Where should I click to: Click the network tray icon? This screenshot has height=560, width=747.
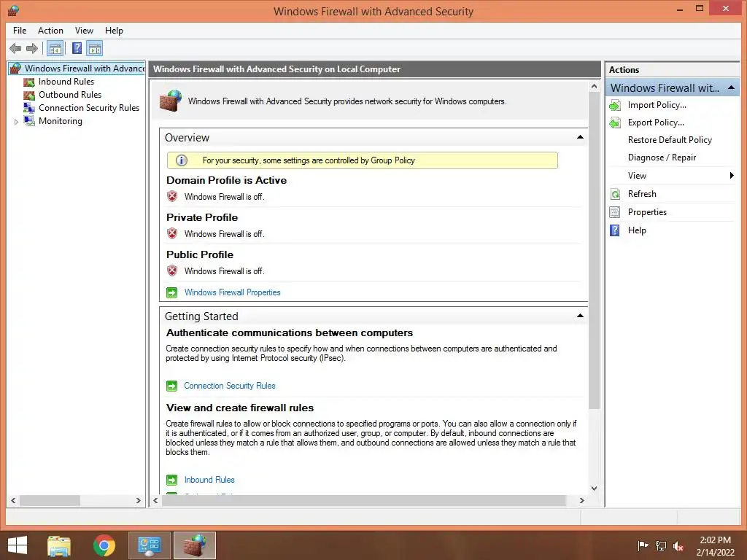(x=660, y=546)
